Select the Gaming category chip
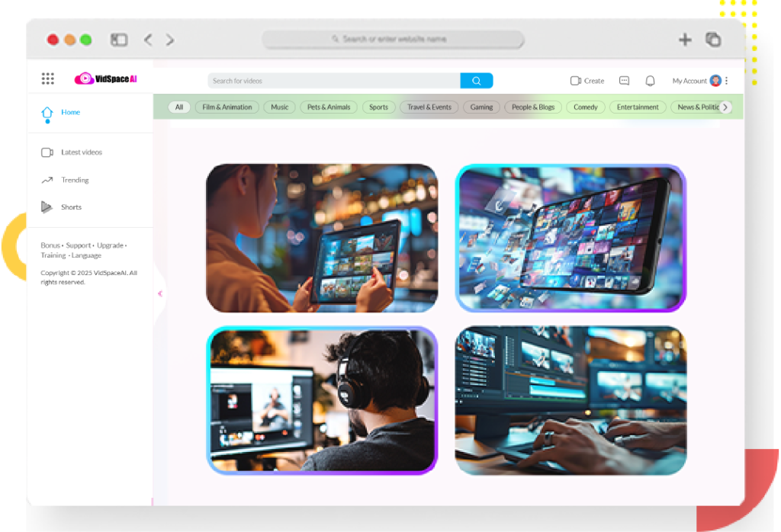The height and width of the screenshot is (532, 781). (481, 107)
